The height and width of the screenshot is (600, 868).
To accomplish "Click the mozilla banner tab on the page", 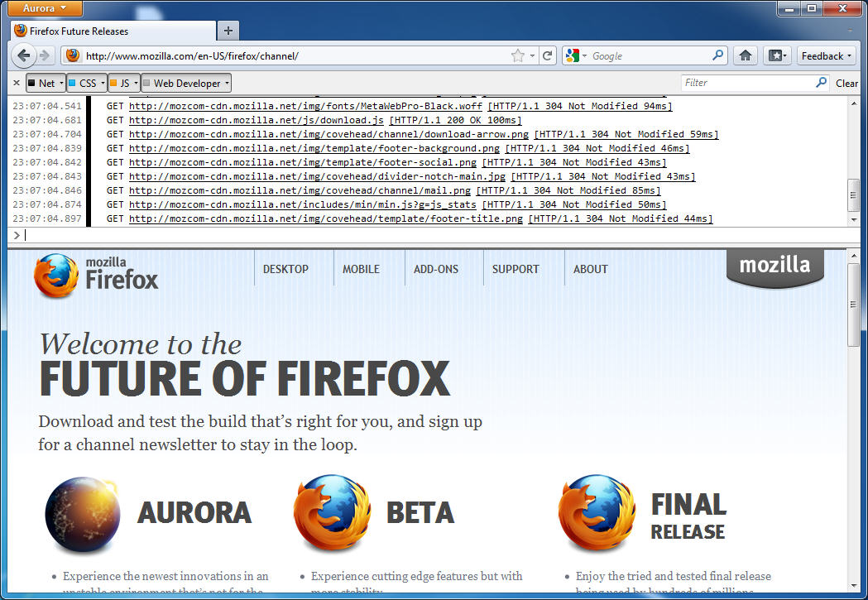I will point(774,265).
